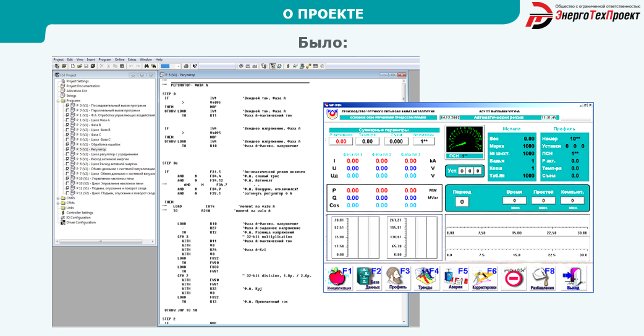This screenshot has height=336, width=644.
Task: Click the red no-entry sign button
Action: point(514,279)
